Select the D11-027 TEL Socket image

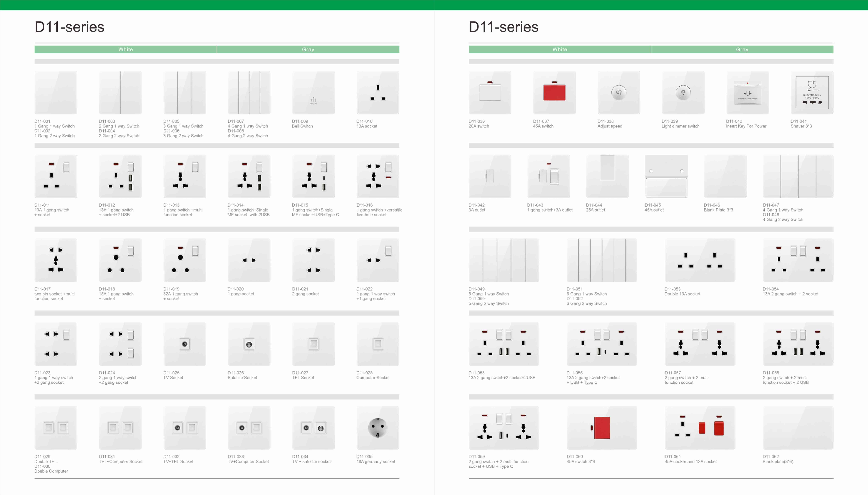point(313,344)
